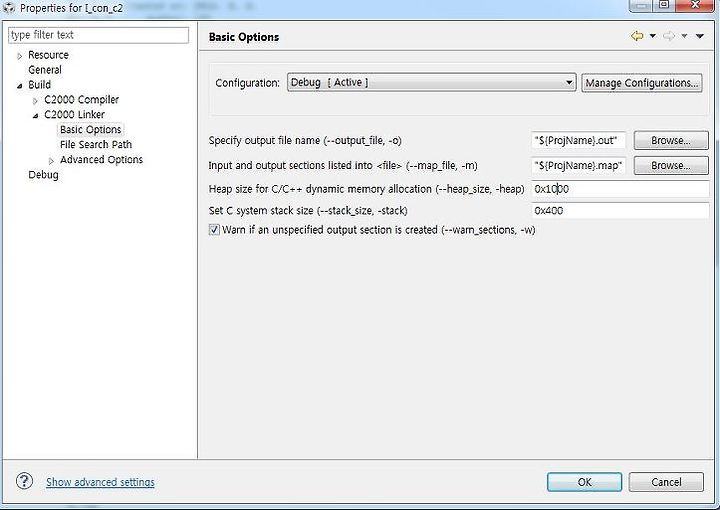Select Advanced Options tree item
The width and height of the screenshot is (720, 510).
point(101,160)
